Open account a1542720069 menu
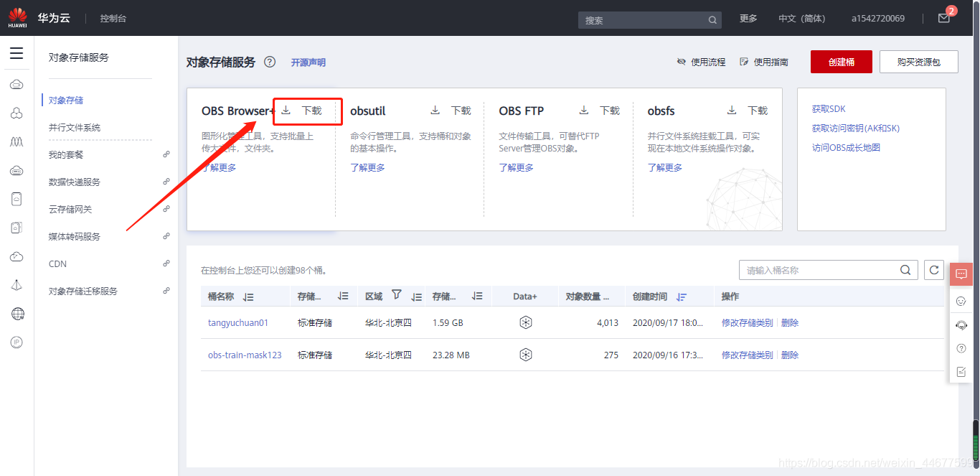The width and height of the screenshot is (980, 476). [878, 19]
